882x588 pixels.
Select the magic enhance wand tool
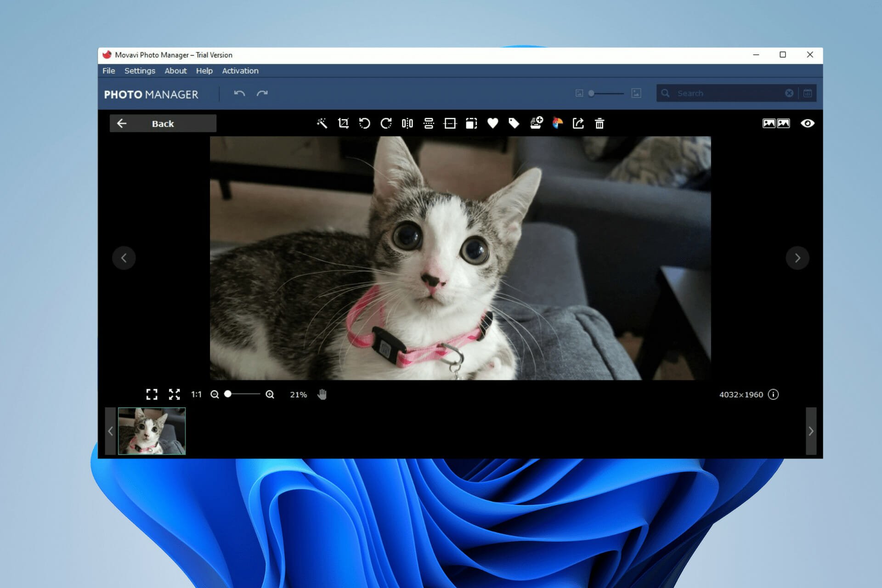[x=322, y=123]
